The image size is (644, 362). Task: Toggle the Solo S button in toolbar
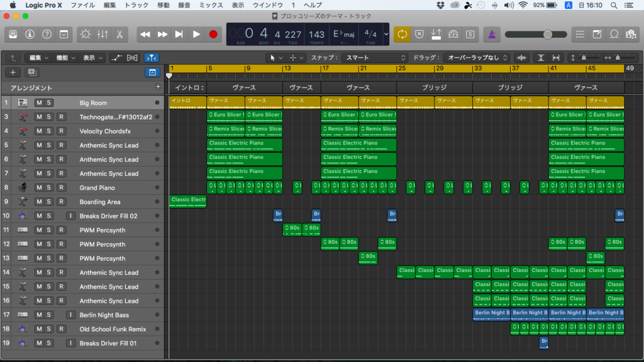(x=470, y=35)
